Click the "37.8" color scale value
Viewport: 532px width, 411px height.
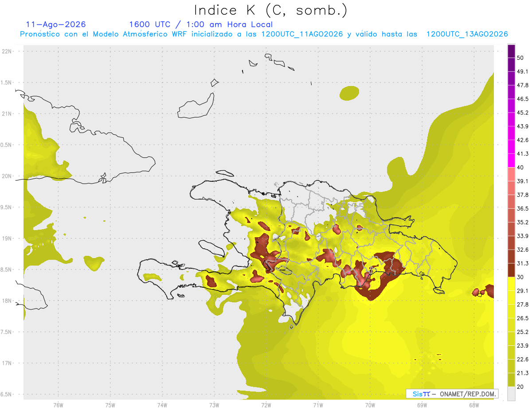pyautogui.click(x=523, y=195)
